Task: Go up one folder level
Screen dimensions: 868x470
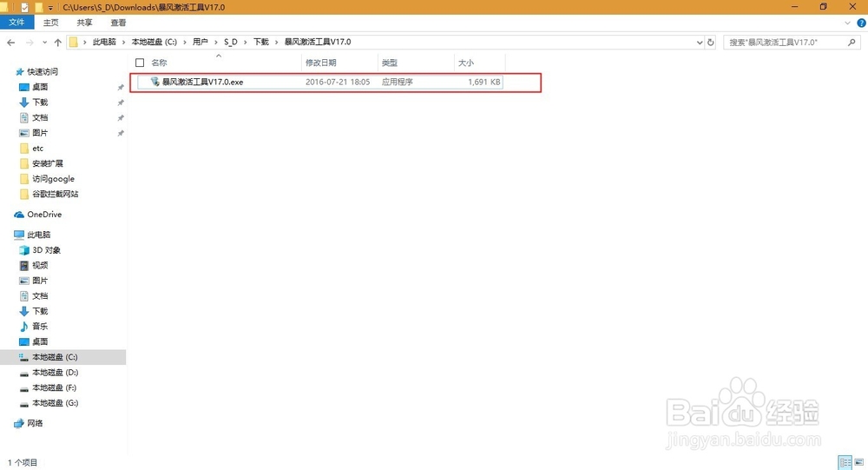Action: tap(57, 42)
